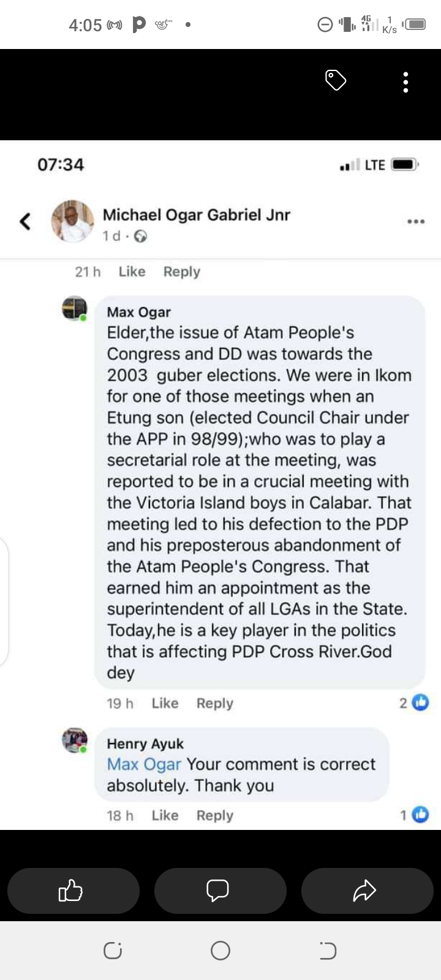View the reaction on Henry Ayuk's comment
The width and height of the screenshot is (441, 980).
415,815
